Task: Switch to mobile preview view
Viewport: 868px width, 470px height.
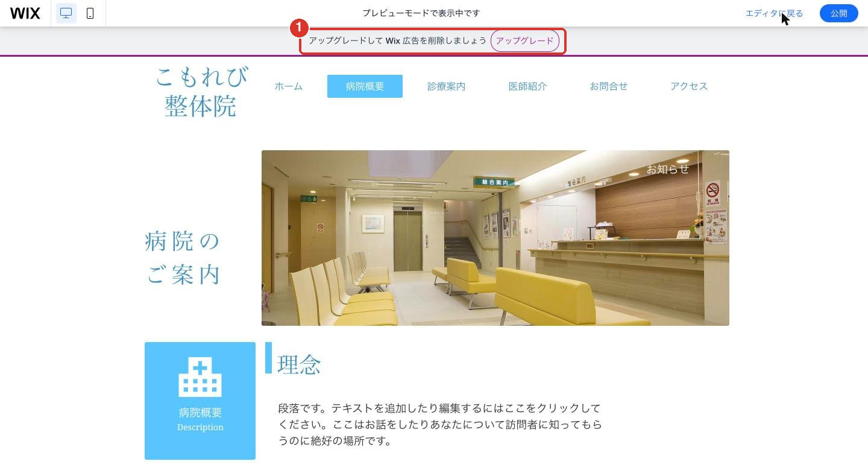Action: pos(90,13)
